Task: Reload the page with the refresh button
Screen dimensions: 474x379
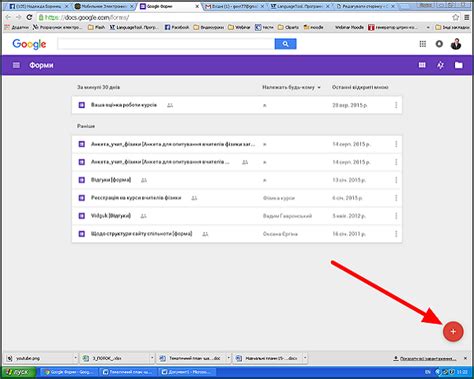Action: (x=29, y=17)
